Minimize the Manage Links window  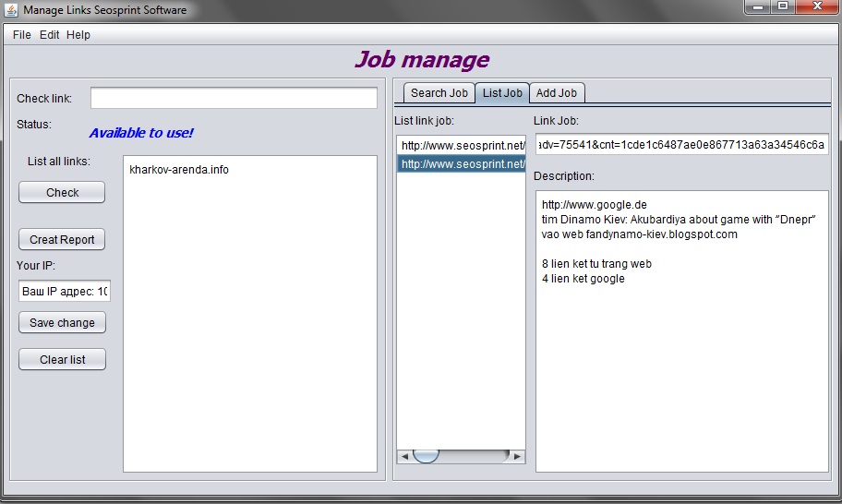pos(758,6)
